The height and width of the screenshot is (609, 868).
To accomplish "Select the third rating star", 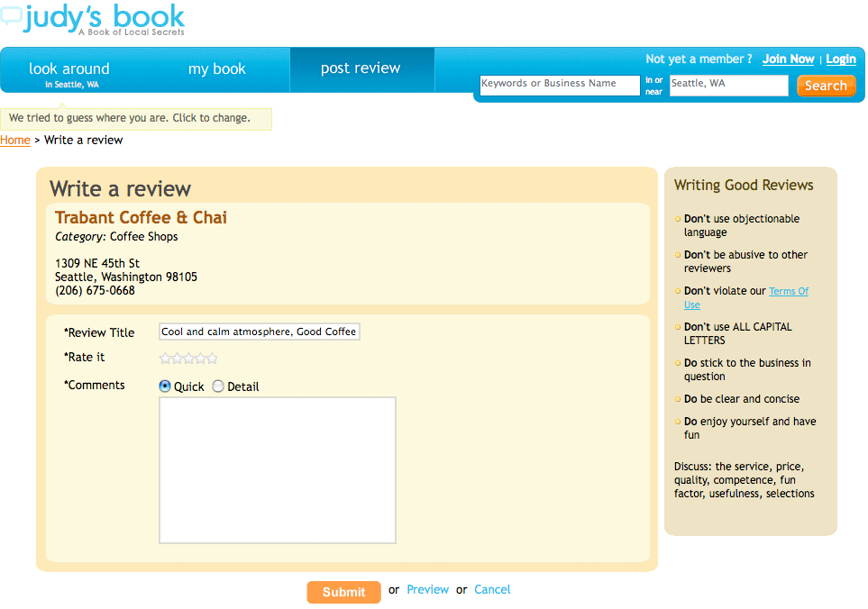I will tap(188, 359).
